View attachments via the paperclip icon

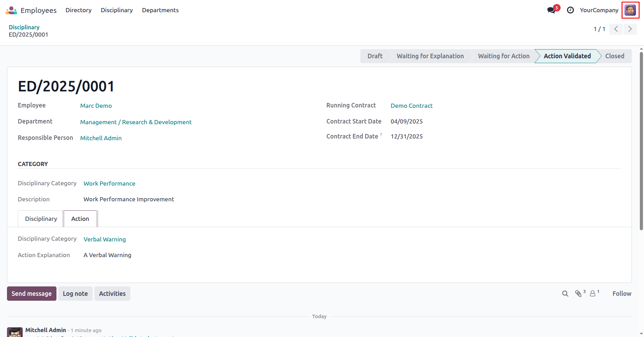(x=578, y=294)
